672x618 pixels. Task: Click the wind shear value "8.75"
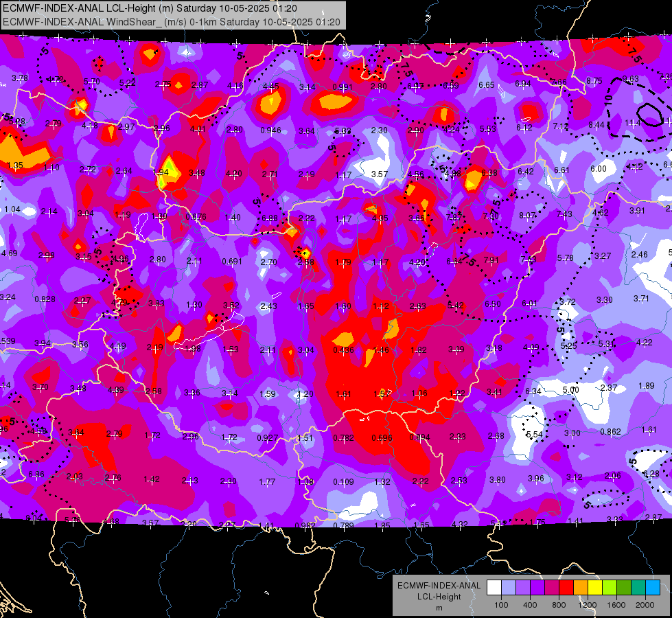coord(594,80)
